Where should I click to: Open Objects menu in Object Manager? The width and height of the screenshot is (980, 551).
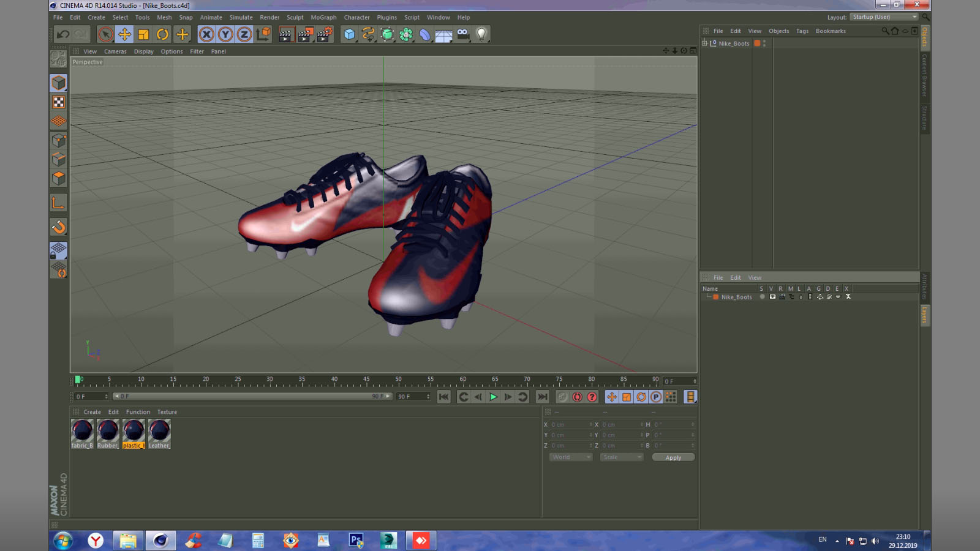tap(778, 31)
